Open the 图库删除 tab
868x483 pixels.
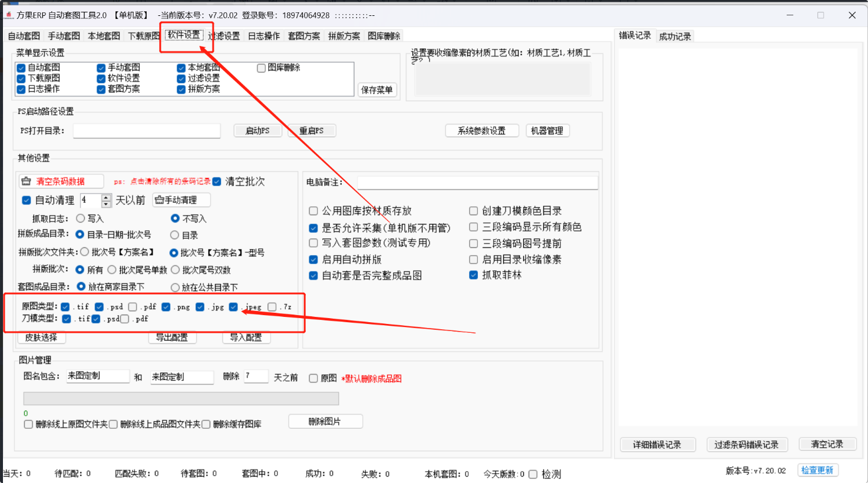384,36
